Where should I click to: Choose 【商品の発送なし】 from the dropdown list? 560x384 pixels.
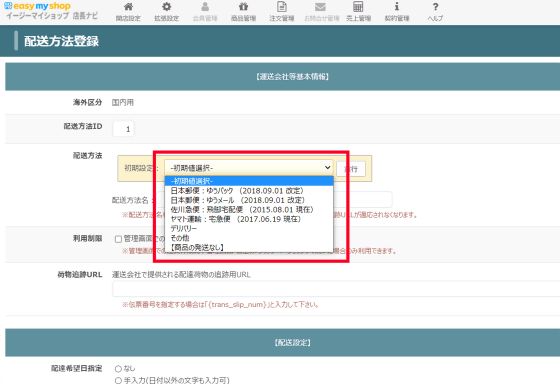[249, 247]
